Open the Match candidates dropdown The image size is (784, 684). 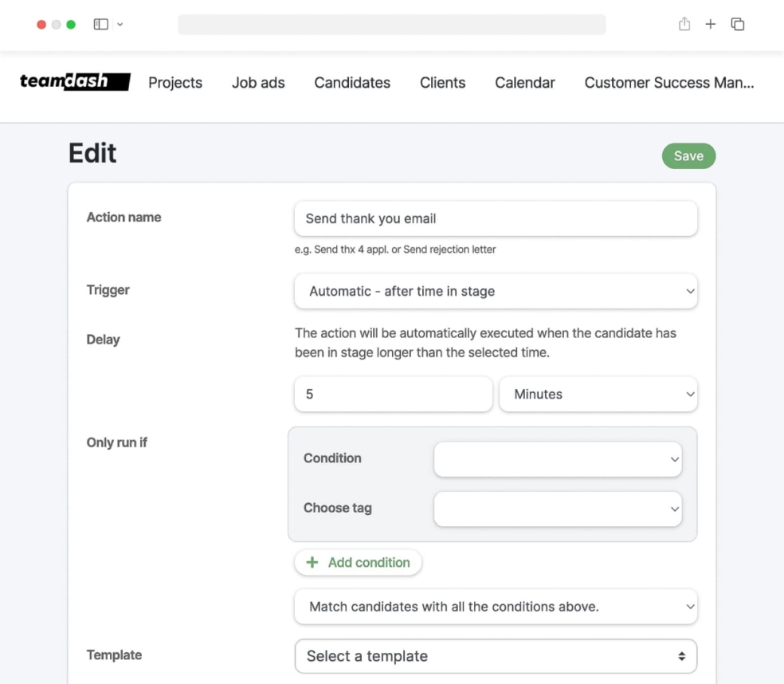[x=496, y=607]
